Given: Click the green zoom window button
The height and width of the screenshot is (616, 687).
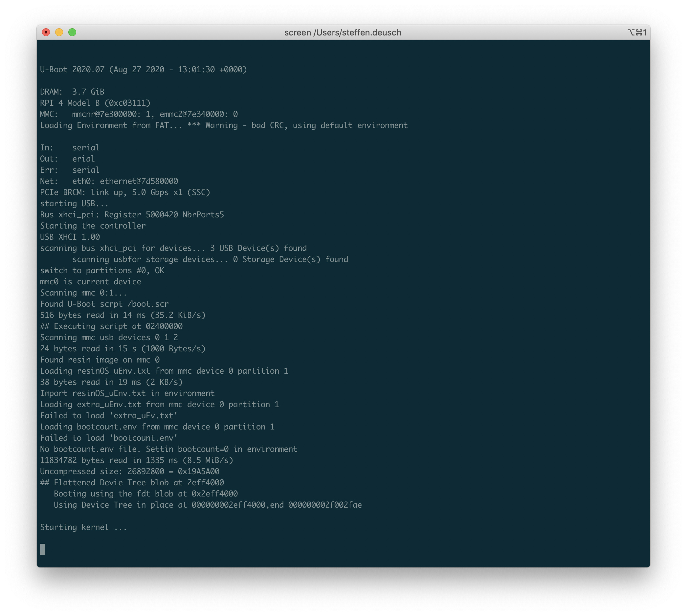Looking at the screenshot, I should point(73,32).
